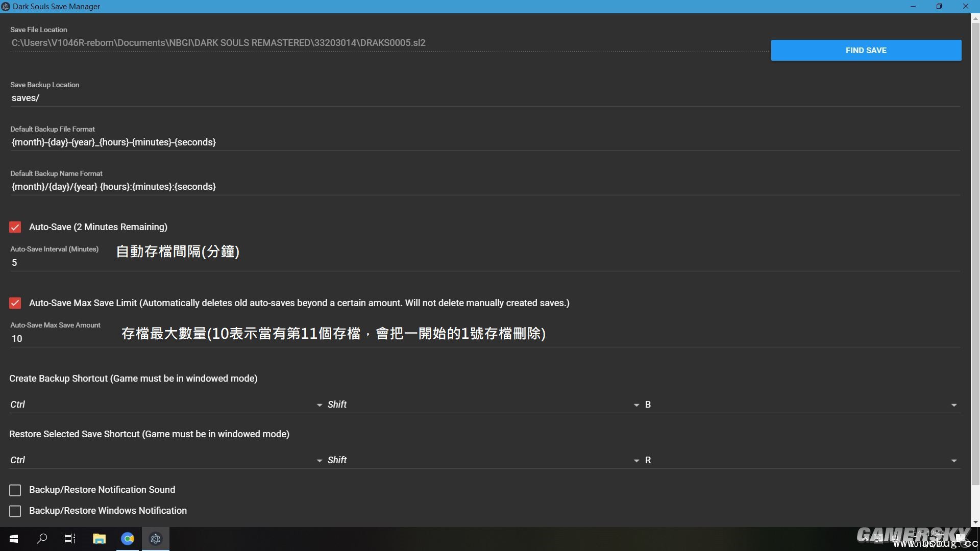Open the Ctrl dropdown for Create Backup Shortcut

pos(166,405)
